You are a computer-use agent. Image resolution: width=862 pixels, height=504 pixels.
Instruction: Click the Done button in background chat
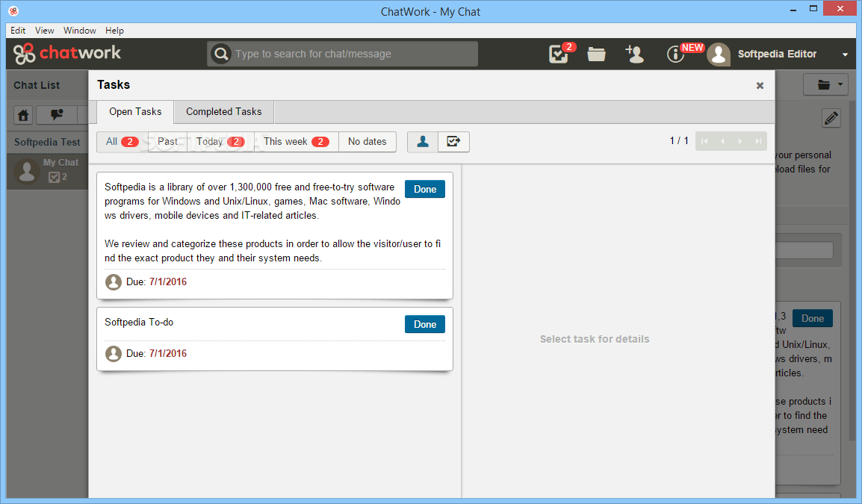pyautogui.click(x=813, y=318)
